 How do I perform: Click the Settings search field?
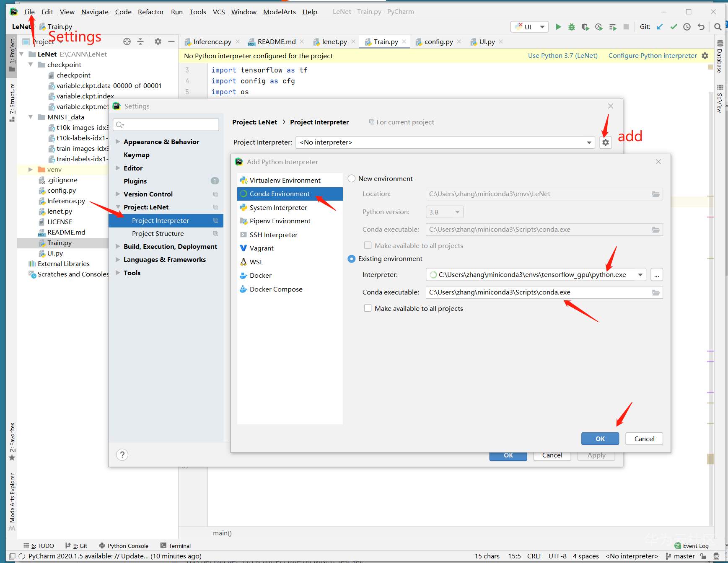(x=166, y=124)
